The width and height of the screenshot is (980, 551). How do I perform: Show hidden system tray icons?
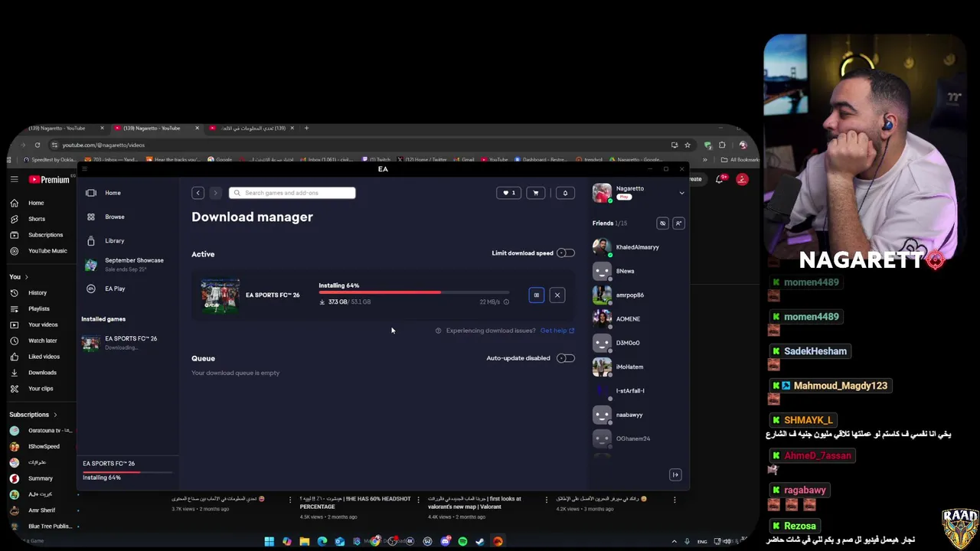click(675, 542)
